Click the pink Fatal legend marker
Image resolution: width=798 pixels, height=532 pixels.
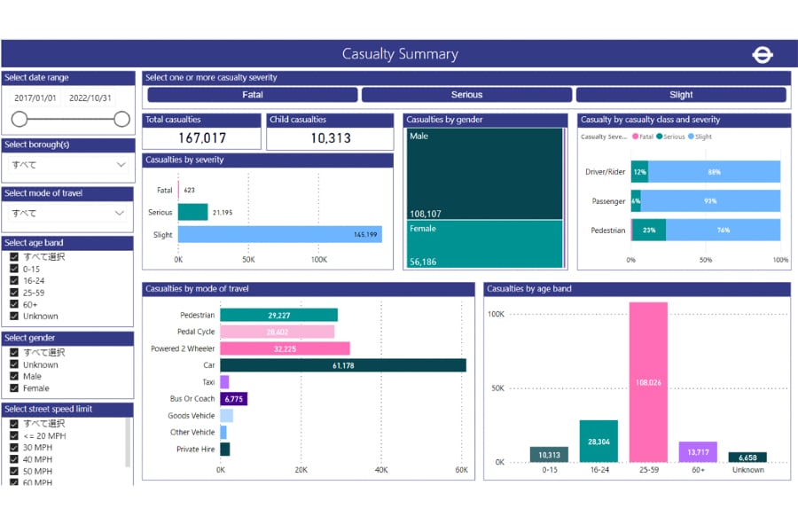[635, 137]
